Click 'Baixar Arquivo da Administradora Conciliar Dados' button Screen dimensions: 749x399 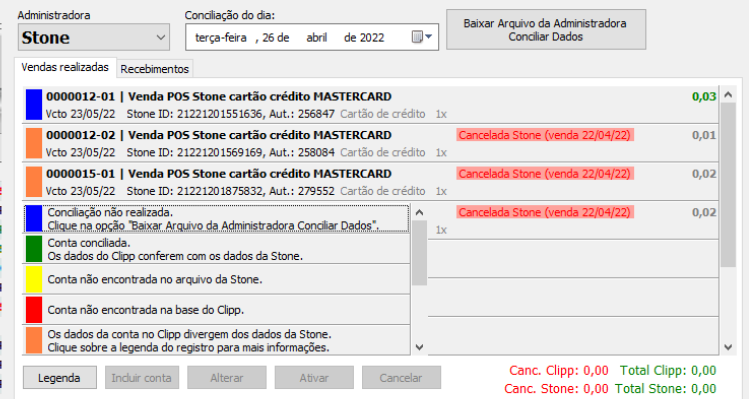546,30
